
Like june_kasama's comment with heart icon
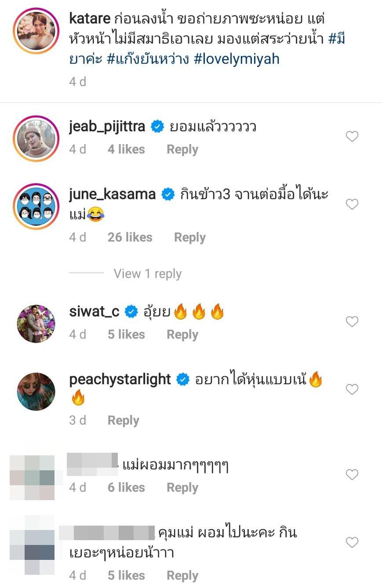point(352,204)
